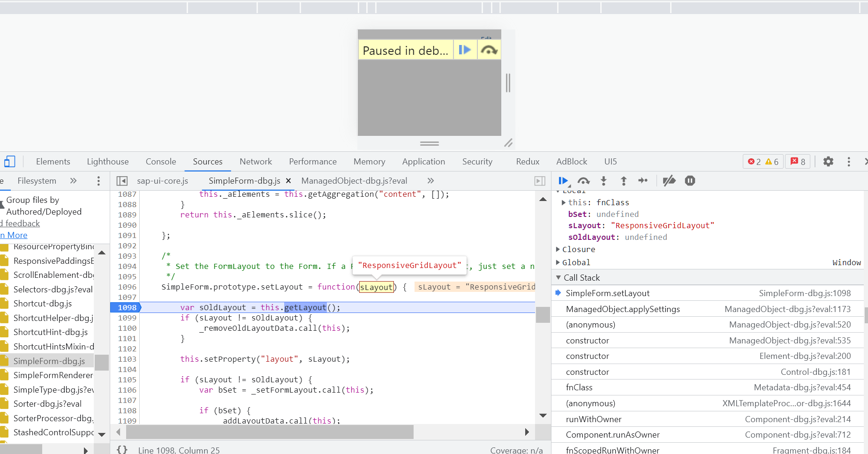Expand the Closure scope
Viewport: 868px width, 454px height.
tap(558, 249)
